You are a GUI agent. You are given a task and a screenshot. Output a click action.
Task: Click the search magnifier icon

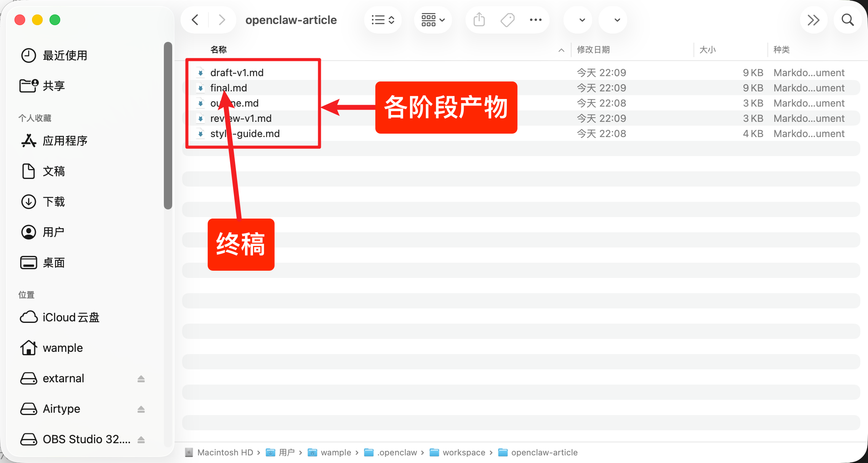(847, 20)
